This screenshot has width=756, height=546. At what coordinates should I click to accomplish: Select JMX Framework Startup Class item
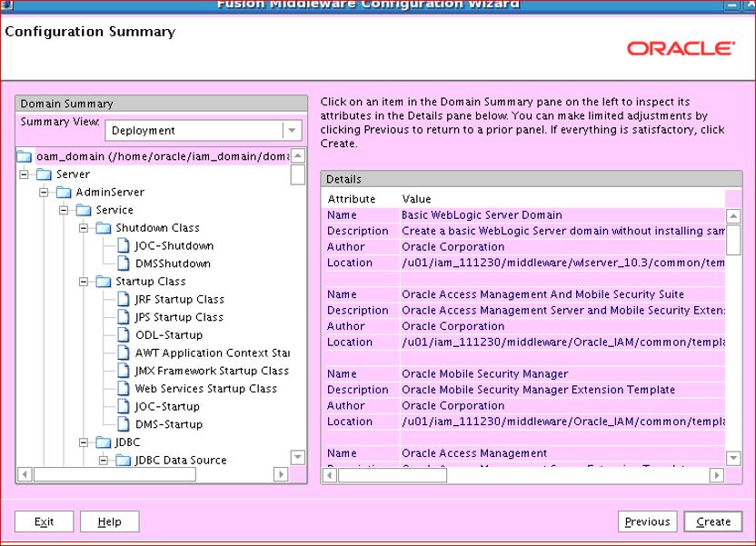coord(212,370)
